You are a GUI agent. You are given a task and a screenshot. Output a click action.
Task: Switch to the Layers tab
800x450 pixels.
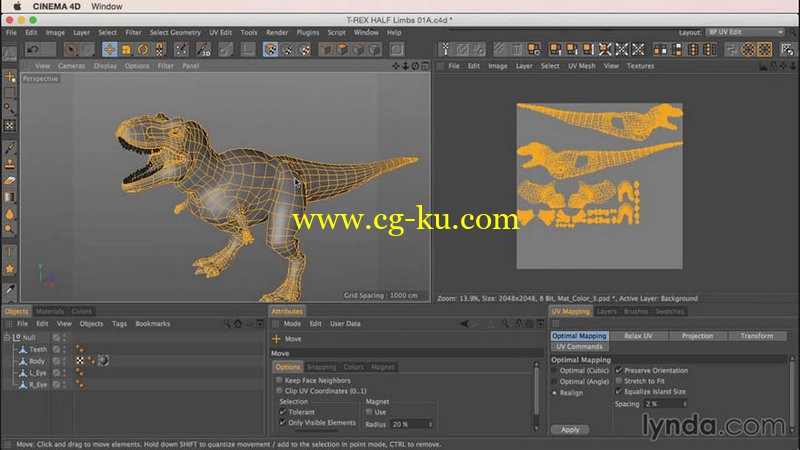tap(606, 311)
